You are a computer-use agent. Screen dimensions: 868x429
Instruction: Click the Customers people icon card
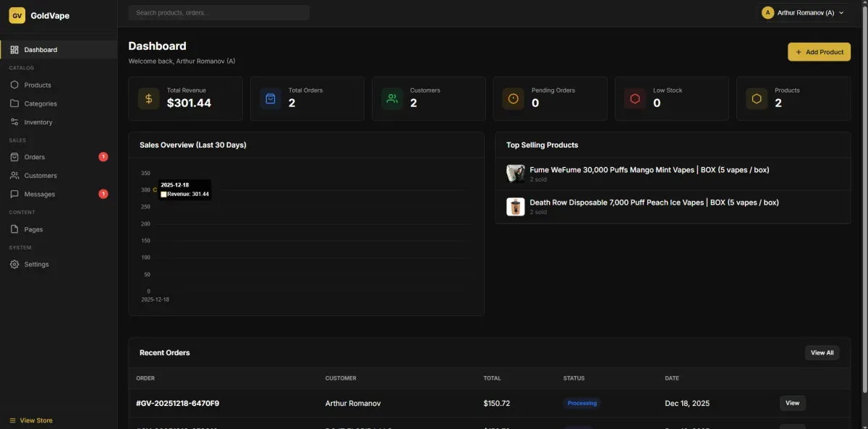[392, 98]
